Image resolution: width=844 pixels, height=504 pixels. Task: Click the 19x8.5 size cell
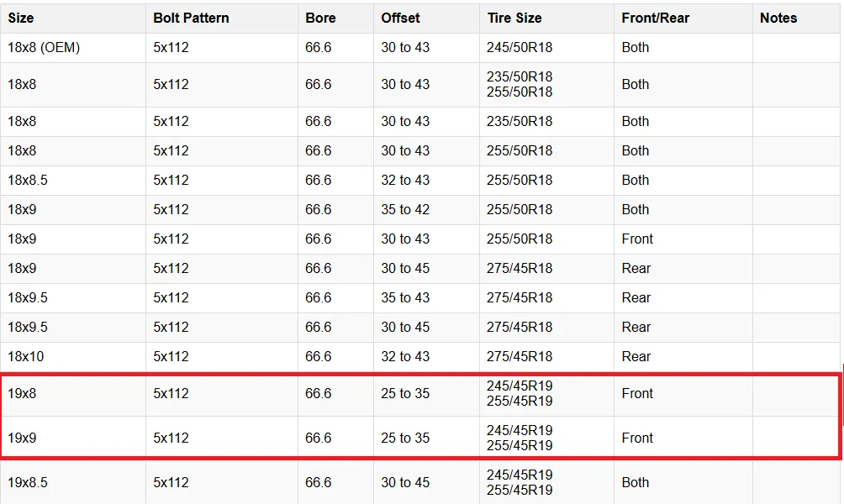pos(28,483)
